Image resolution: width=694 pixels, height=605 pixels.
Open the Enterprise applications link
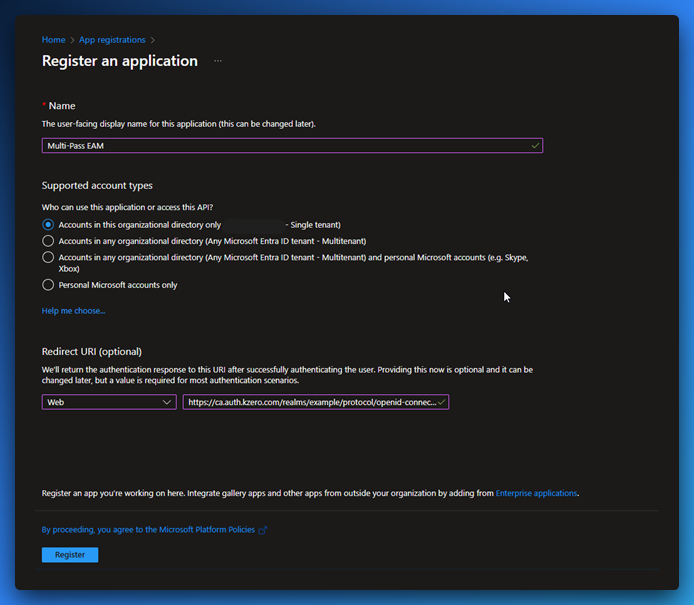[x=536, y=493]
